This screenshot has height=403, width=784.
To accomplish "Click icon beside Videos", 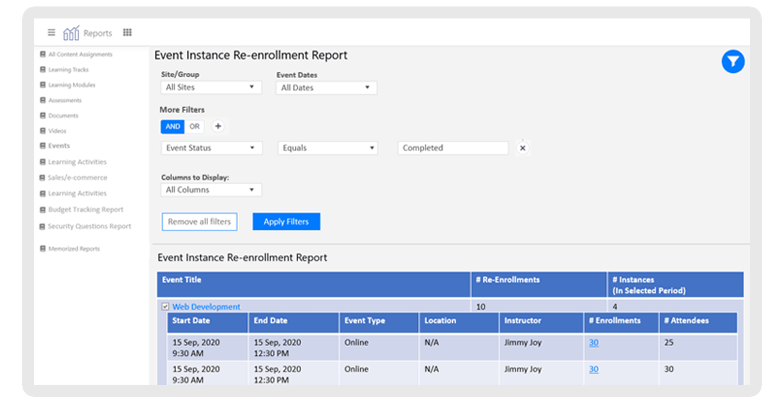I will click(42, 130).
